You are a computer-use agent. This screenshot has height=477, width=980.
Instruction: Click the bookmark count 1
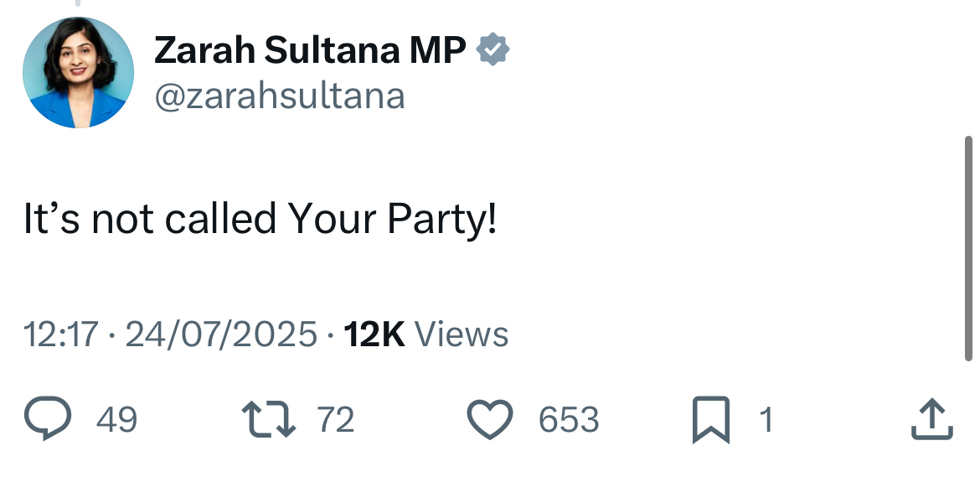pos(766,419)
